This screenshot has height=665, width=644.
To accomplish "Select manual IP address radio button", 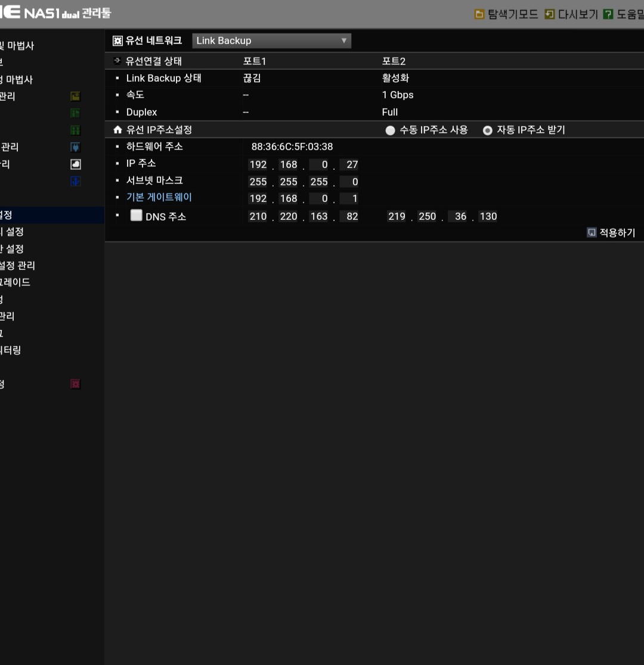I will pyautogui.click(x=390, y=130).
